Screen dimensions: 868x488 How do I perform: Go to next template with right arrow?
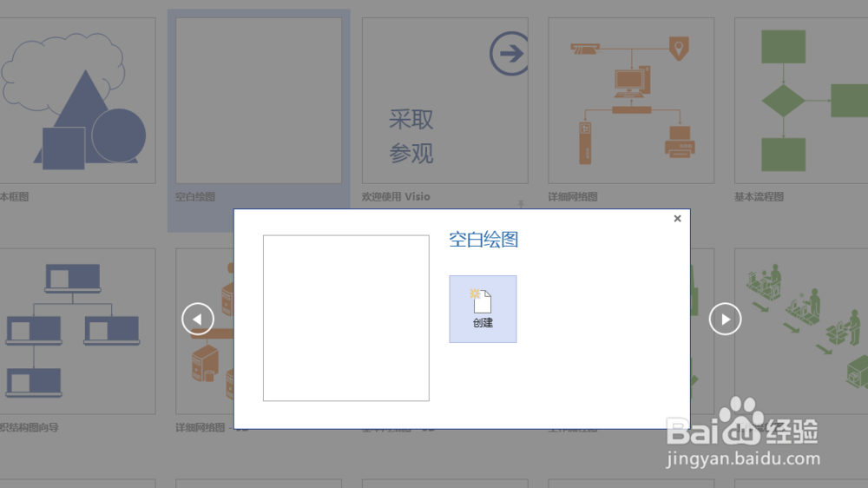(725, 319)
